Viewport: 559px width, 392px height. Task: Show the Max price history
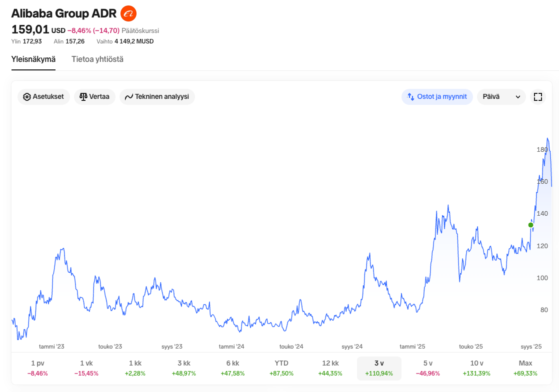click(x=525, y=368)
